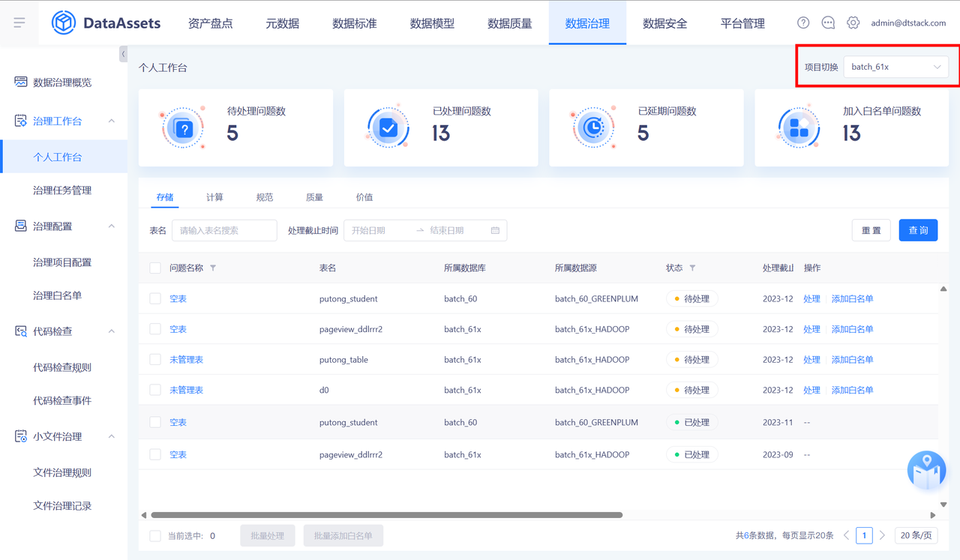960x560 pixels.
Task: Open the 问题名称 column filter icon
Action: point(213,268)
